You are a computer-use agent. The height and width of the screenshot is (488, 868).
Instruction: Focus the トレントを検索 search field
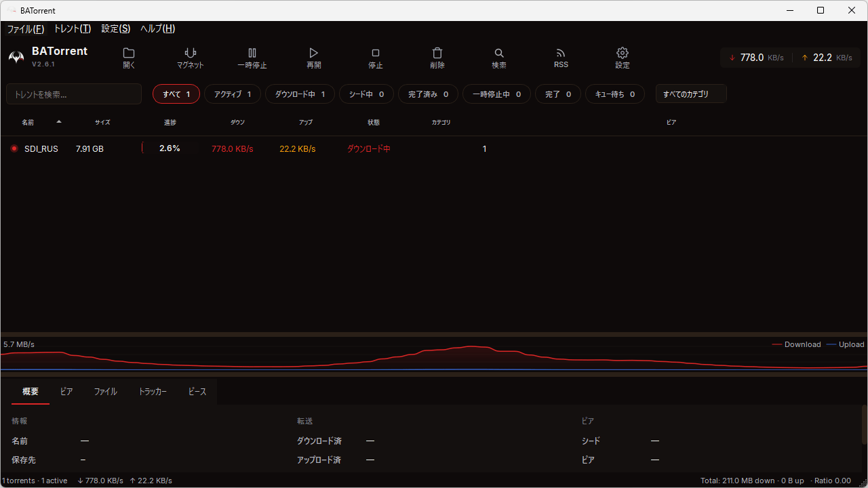74,94
